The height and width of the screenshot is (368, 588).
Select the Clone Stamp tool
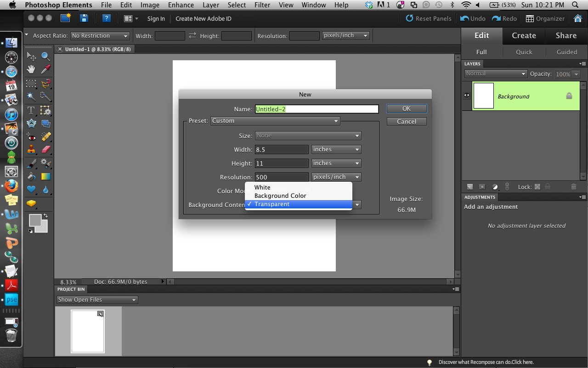31,149
